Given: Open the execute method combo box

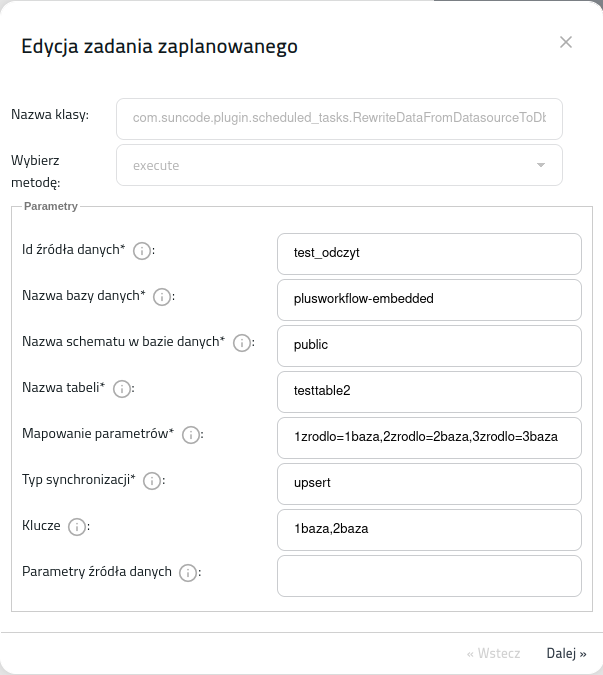Looking at the screenshot, I should coord(339,165).
